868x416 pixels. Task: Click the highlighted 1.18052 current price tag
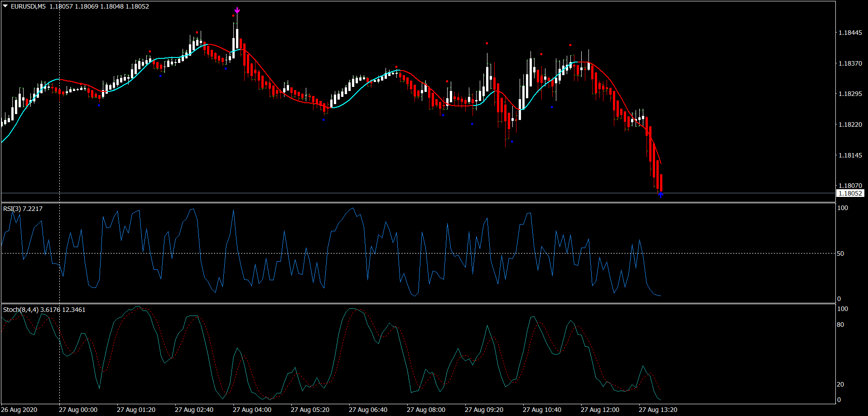[850, 193]
